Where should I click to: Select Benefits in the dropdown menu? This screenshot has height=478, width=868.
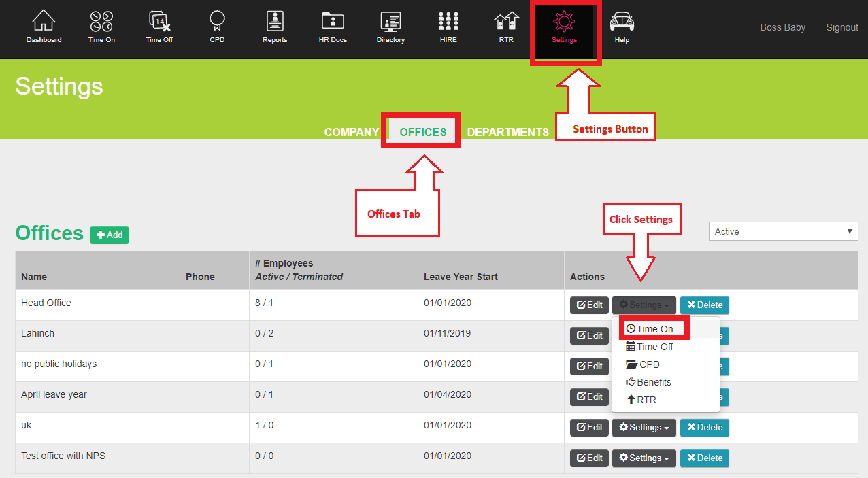[x=653, y=382]
